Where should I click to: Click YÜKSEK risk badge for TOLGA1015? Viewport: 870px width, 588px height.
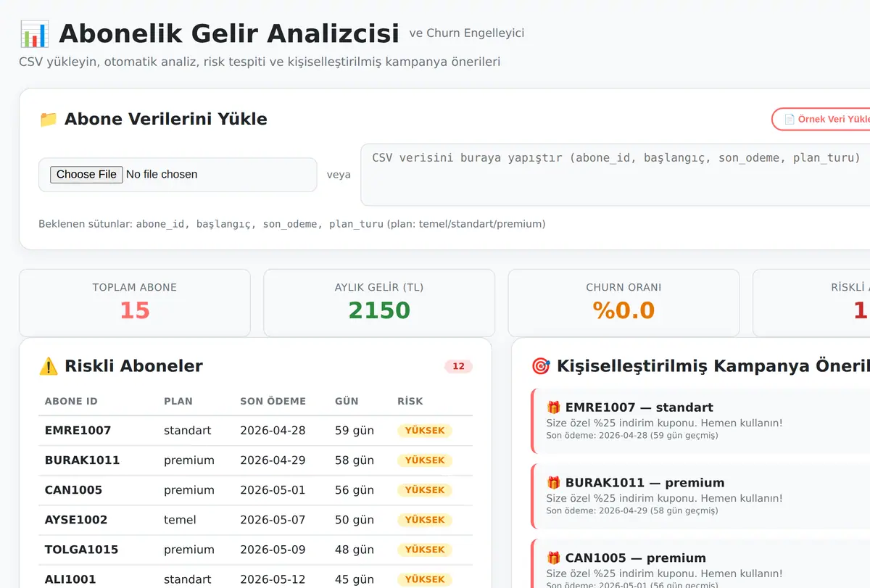pos(425,550)
